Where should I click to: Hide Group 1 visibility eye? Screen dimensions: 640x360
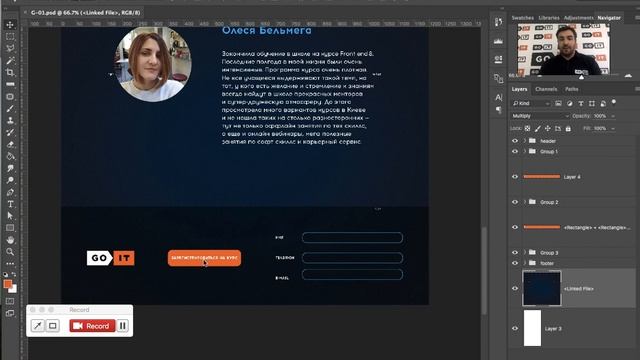(515, 151)
